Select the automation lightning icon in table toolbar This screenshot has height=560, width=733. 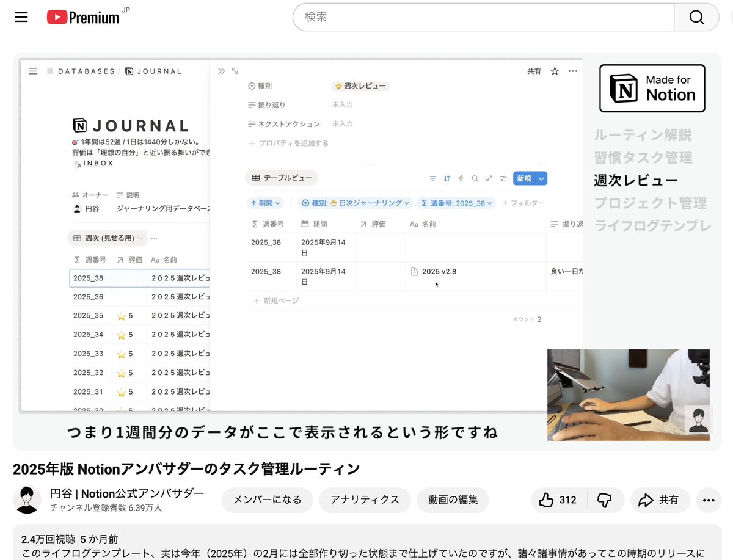(x=461, y=178)
